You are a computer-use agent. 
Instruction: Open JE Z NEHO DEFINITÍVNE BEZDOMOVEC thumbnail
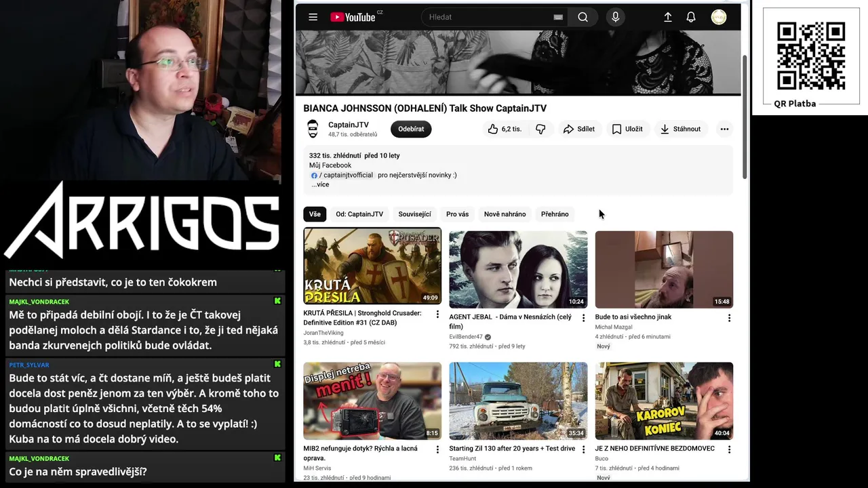point(664,401)
